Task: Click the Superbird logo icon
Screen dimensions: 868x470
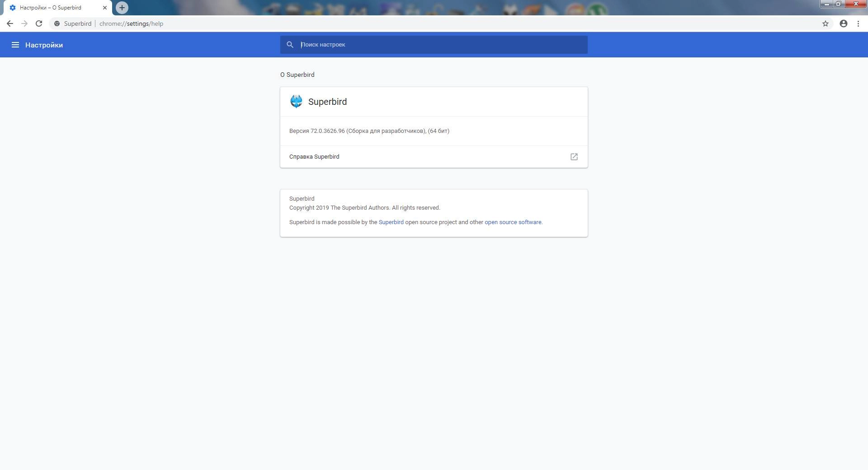Action: (296, 102)
